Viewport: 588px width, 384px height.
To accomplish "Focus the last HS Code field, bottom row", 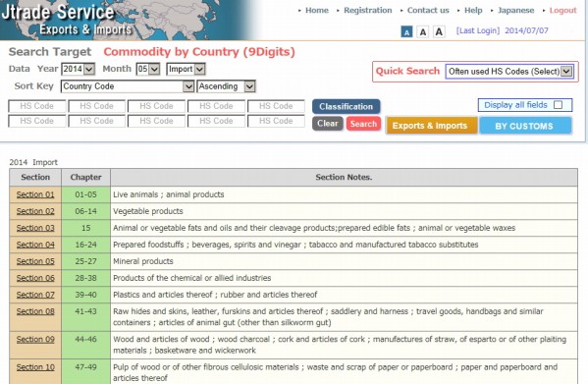I will tap(276, 121).
